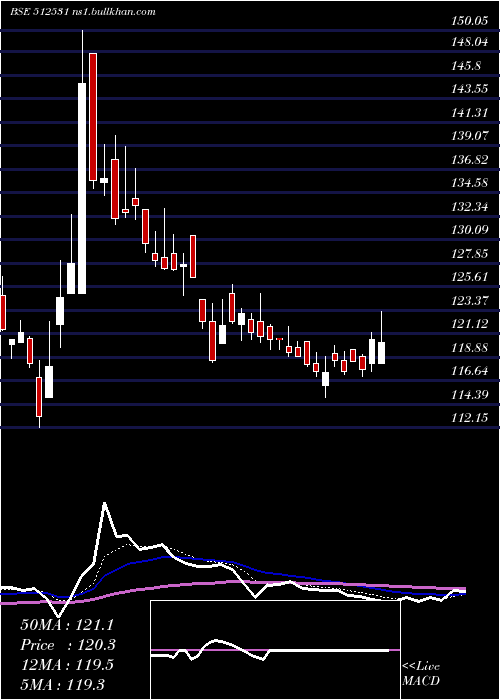500x700 pixels.
Task: Click the <<Live MACD label
Action: (x=421, y=674)
